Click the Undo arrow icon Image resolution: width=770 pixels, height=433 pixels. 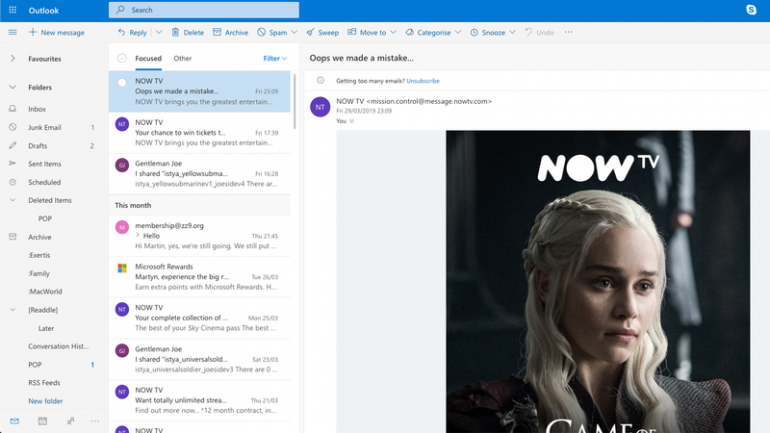[x=528, y=32]
